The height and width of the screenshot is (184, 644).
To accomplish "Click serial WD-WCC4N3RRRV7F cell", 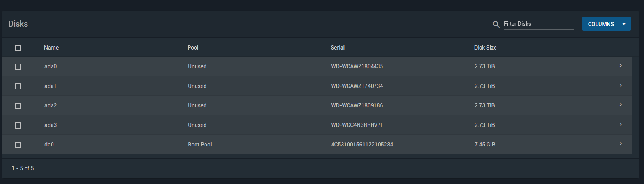I will 357,125.
